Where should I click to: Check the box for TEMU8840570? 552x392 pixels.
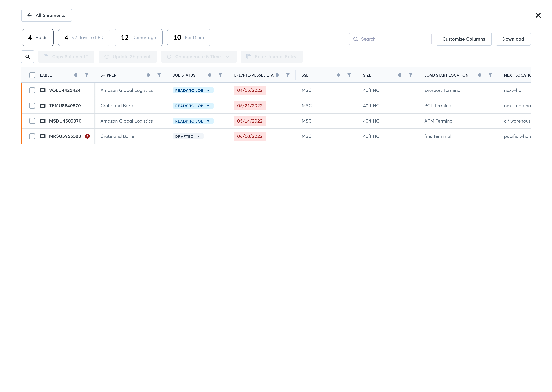click(32, 105)
